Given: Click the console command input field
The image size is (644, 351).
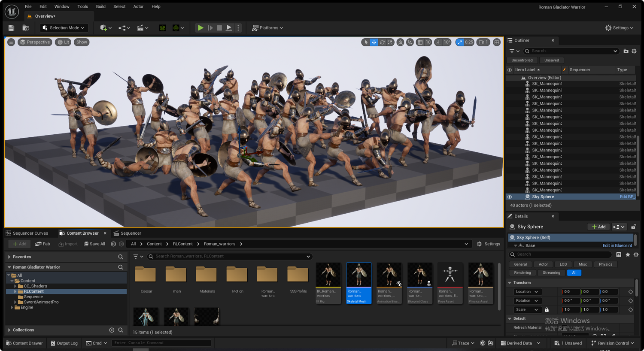Looking at the screenshot, I should [161, 343].
